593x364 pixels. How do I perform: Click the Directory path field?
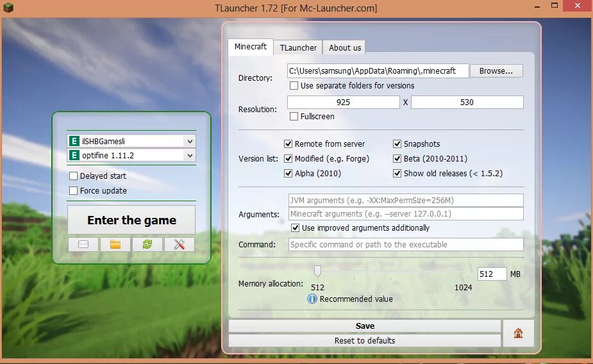pyautogui.click(x=378, y=71)
